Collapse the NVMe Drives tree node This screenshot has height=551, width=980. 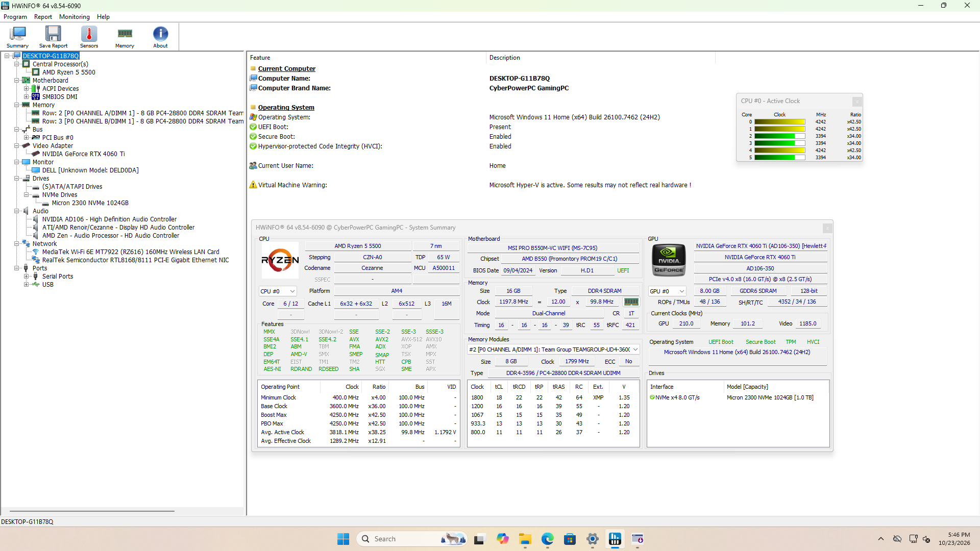pyautogui.click(x=27, y=195)
